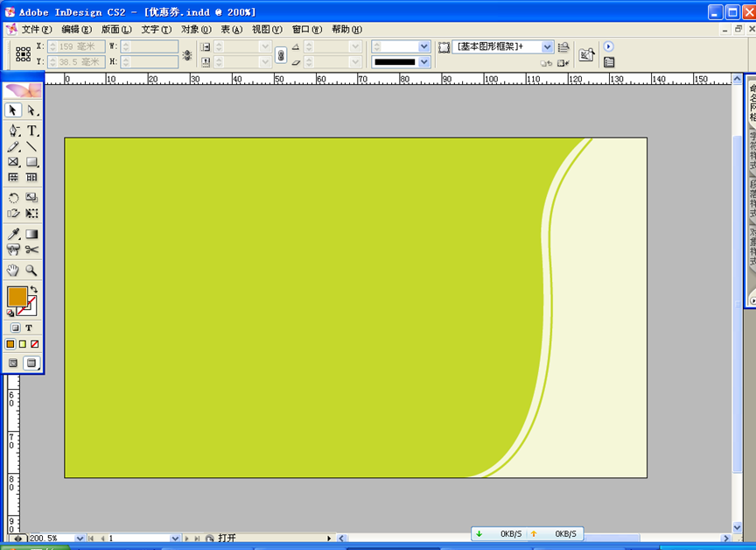Viewport: 756px width, 550px height.
Task: Click the orange fill color swatch
Action: [x=17, y=297]
